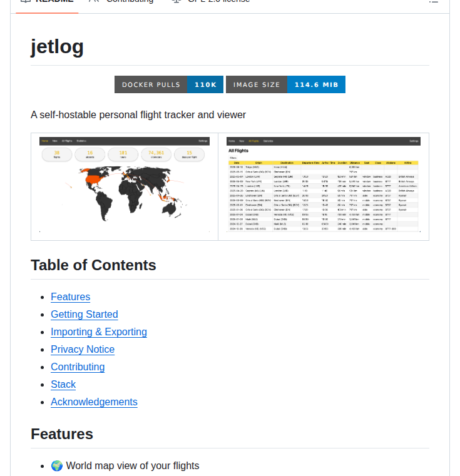Click the Features section heading

[62, 434]
